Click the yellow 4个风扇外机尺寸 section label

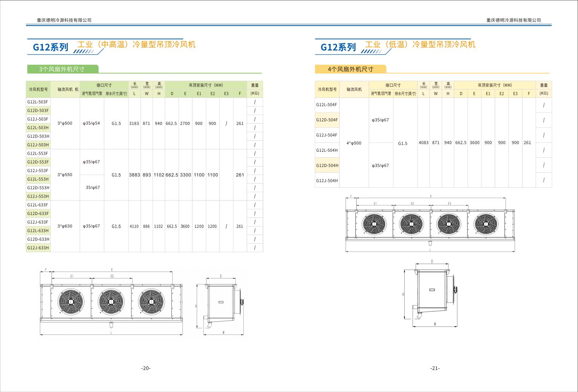pos(350,69)
